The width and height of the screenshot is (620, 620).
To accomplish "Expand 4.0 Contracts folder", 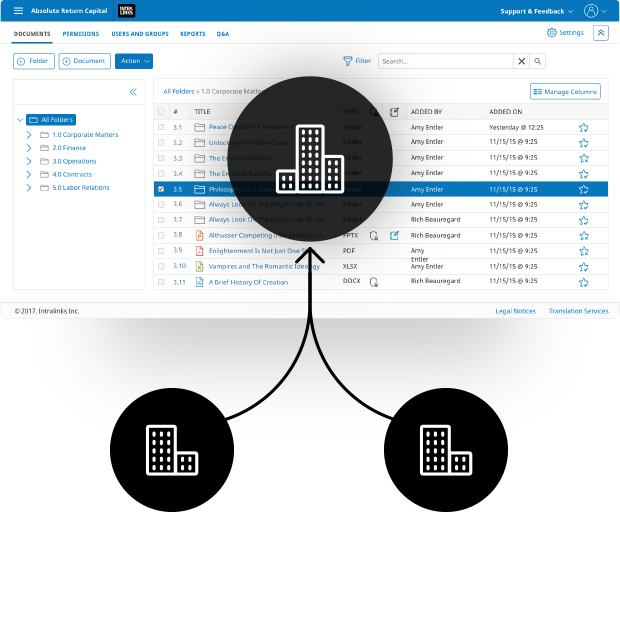I will (29, 174).
